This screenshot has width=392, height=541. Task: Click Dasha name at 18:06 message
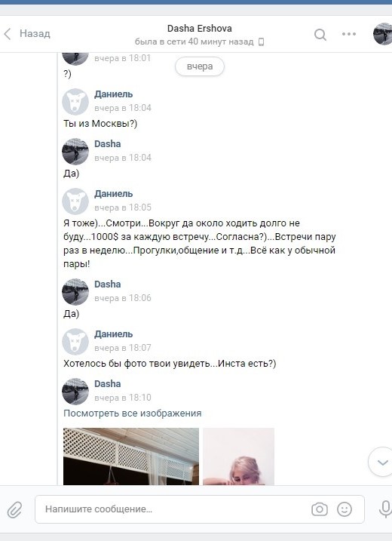[108, 284]
